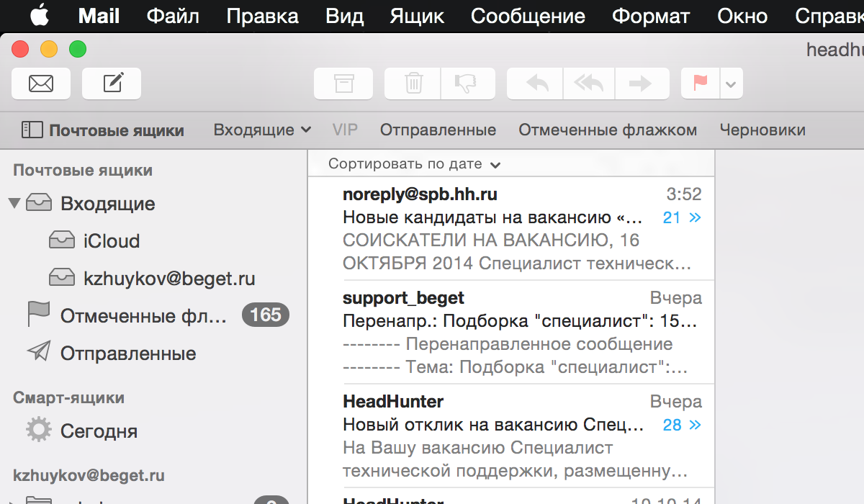
Task: Reply using the single arrow icon
Action: pos(535,84)
